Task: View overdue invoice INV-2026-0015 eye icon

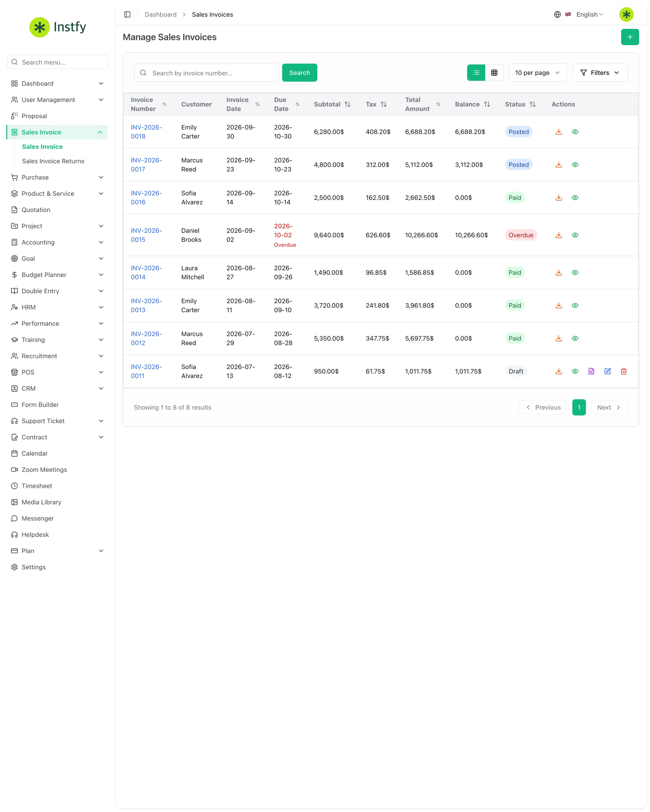Action: [x=575, y=235]
